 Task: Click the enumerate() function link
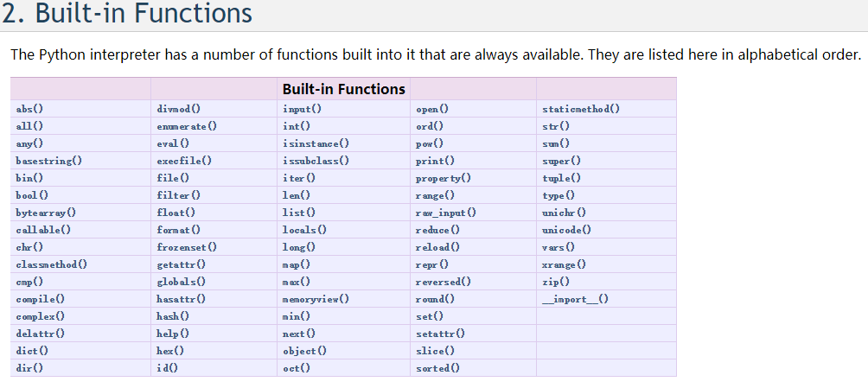point(187,126)
